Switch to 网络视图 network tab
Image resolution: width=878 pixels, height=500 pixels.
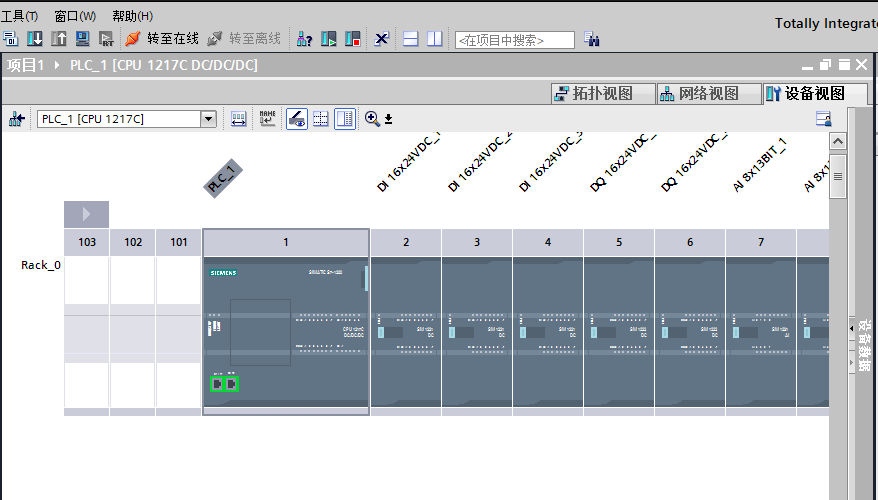[708, 94]
